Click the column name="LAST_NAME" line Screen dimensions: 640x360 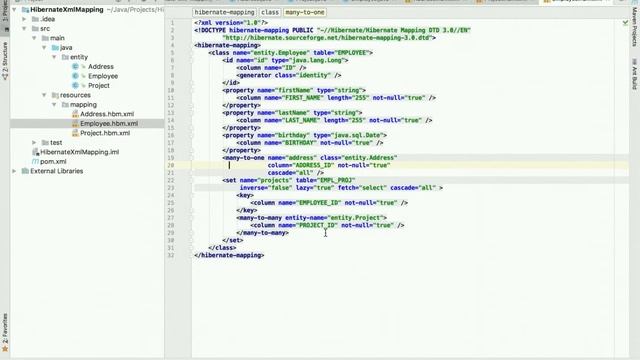(x=334, y=120)
